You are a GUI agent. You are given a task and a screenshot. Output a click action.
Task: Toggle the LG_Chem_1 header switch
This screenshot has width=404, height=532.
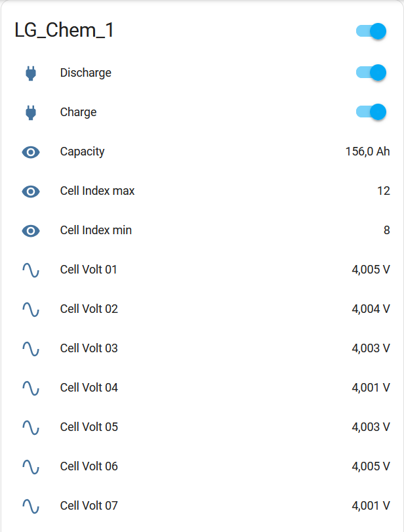[x=371, y=31]
